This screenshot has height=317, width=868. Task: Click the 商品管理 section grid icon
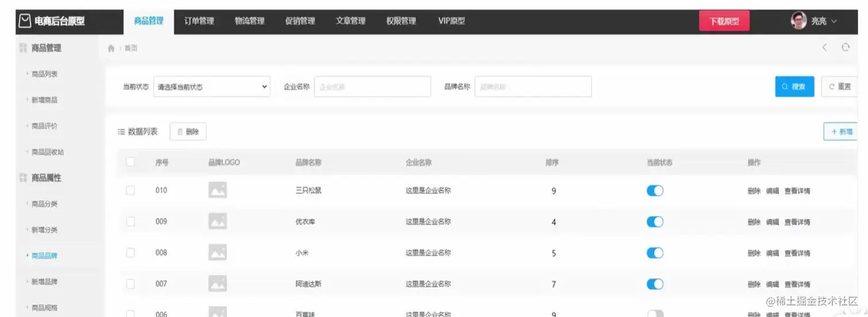click(23, 48)
